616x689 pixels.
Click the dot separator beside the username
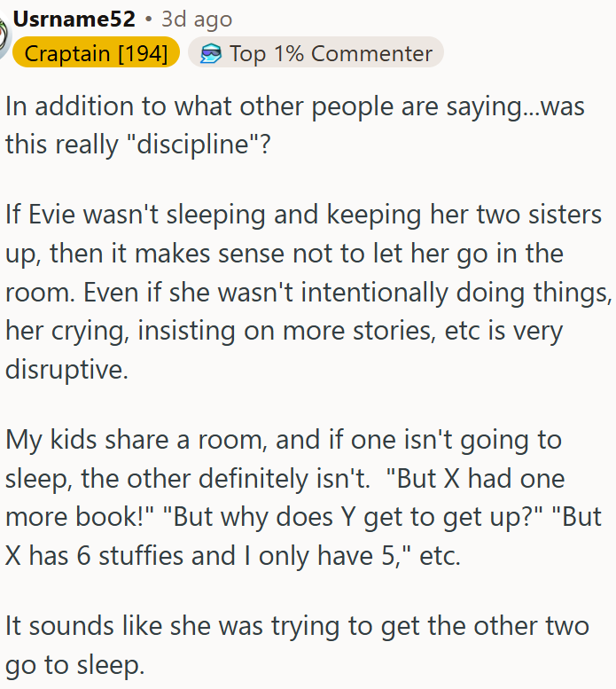pyautogui.click(x=148, y=20)
